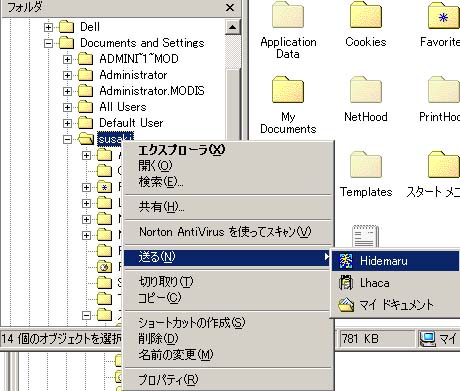Expand the ADMINI~1~MOD tree node
Viewport: 460px width, 391px height.
(67, 59)
